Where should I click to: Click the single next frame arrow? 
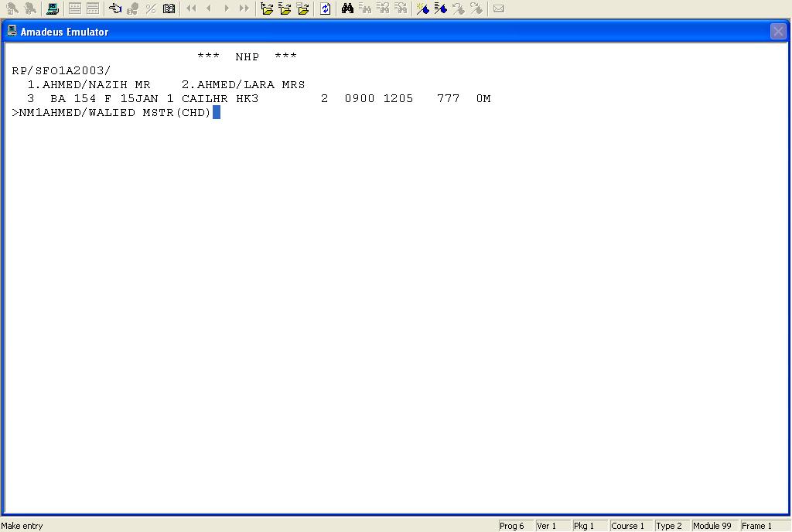[x=227, y=9]
